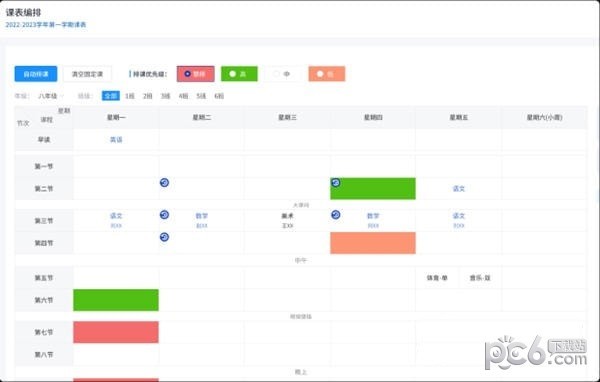
Task: Click the 清空固定课 button
Action: 87,74
